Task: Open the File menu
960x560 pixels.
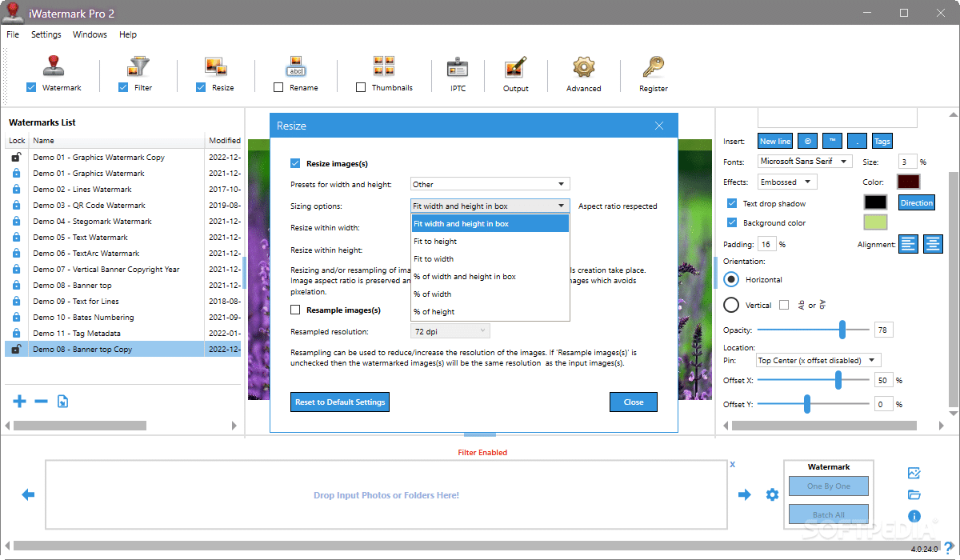Action: tap(13, 34)
